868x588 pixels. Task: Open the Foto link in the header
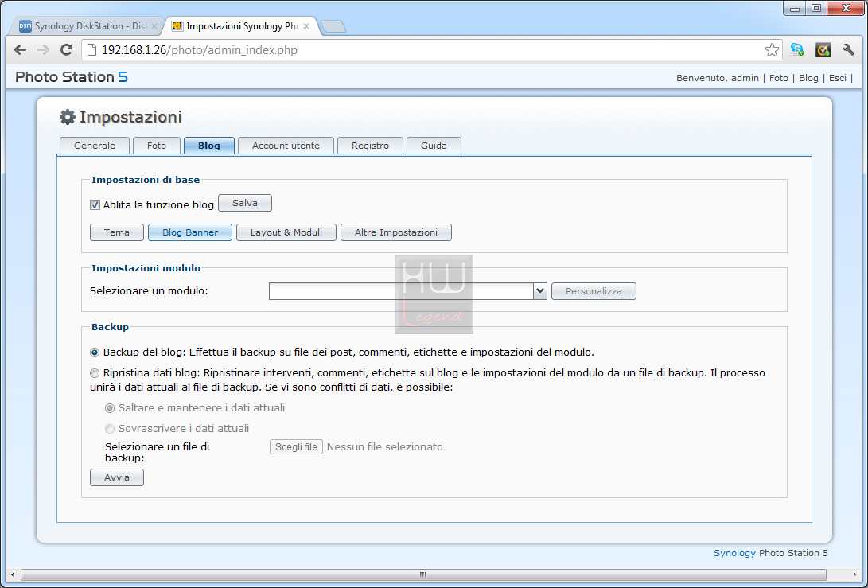click(x=779, y=78)
